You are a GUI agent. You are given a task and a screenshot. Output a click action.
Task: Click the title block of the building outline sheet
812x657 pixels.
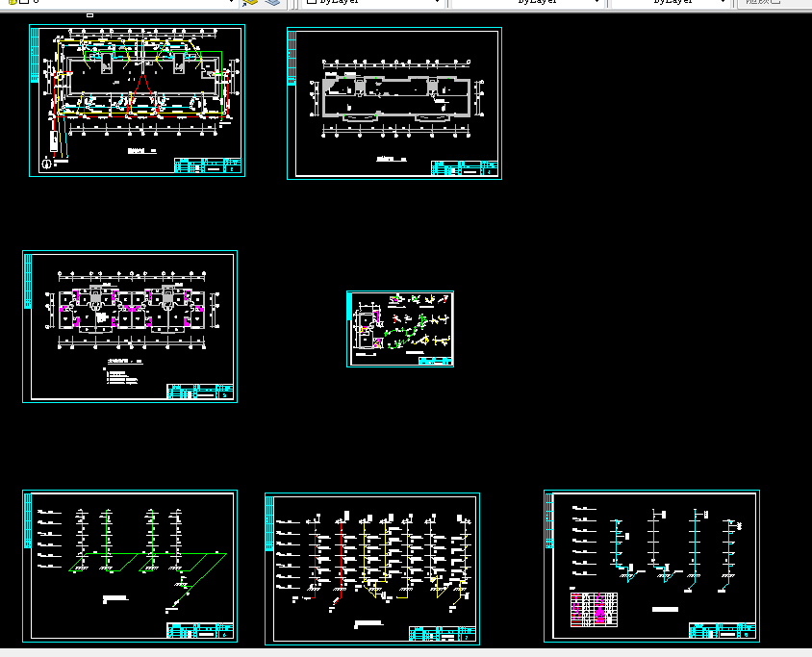[465, 168]
